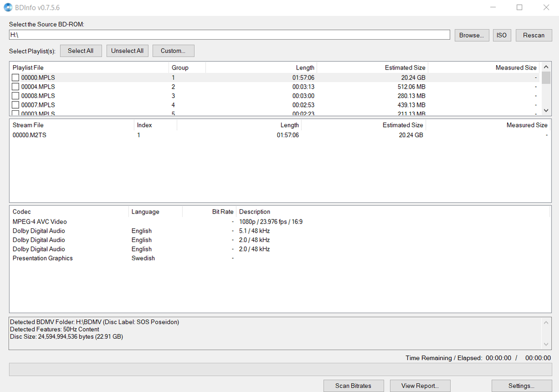
Task: Start Scan Bitrates
Action: pos(353,386)
